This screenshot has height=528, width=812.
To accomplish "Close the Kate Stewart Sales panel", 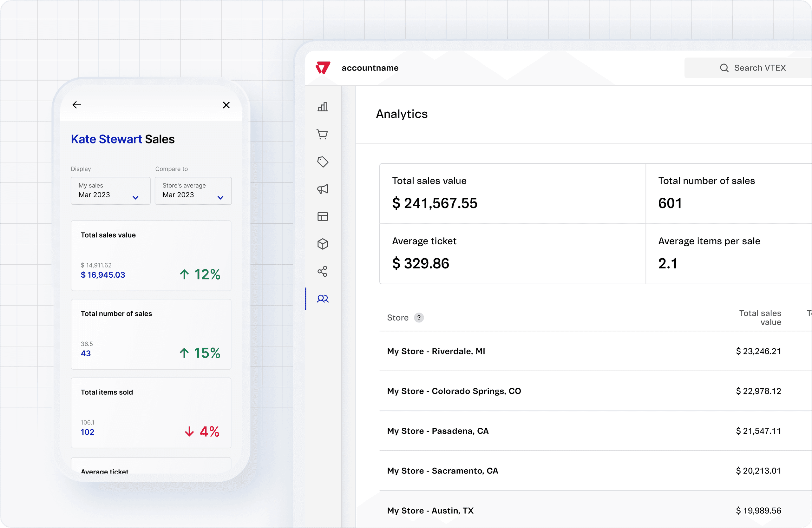I will (226, 105).
